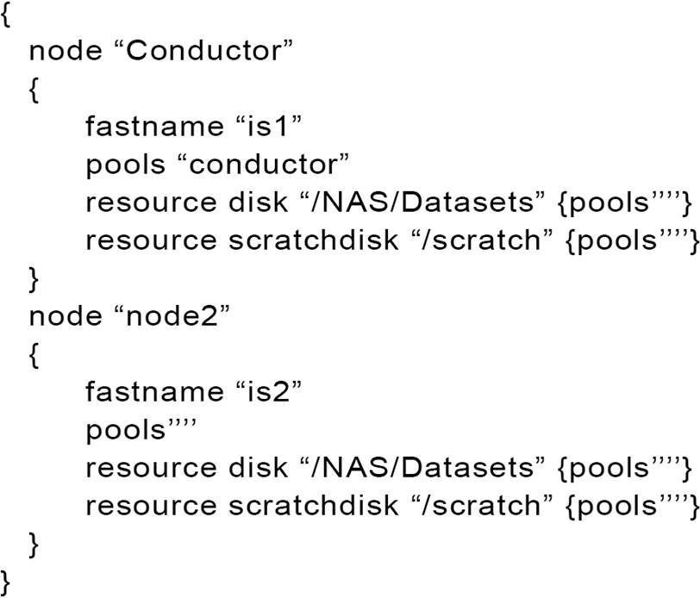The height and width of the screenshot is (598, 700).
Task: Click the outermost closing curly brace
Action: [x=7, y=582]
